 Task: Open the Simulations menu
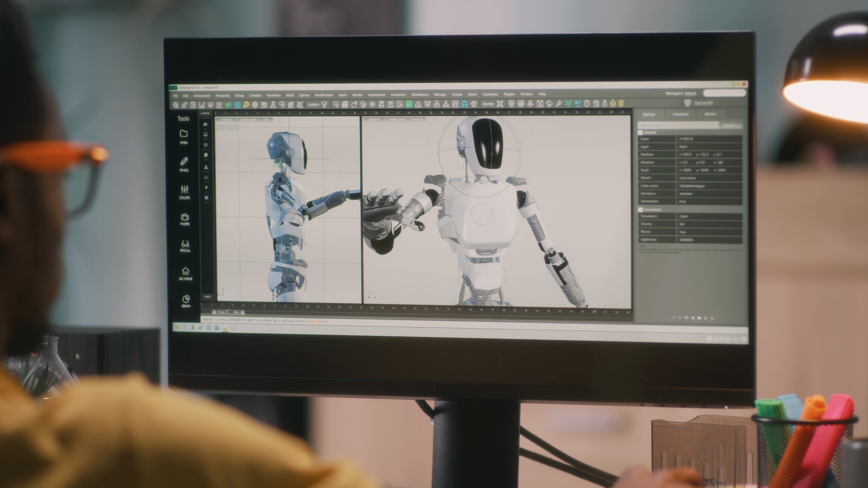420,95
